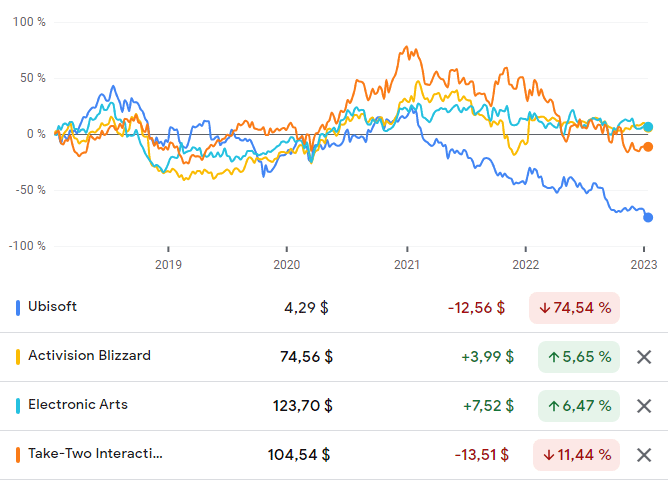The width and height of the screenshot is (668, 480).
Task: Click the orange Take-Two endpoint dot on chart
Action: tap(648, 147)
